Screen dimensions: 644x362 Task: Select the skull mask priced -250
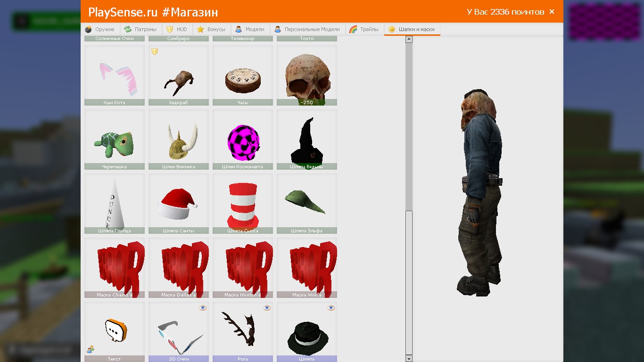coord(307,75)
